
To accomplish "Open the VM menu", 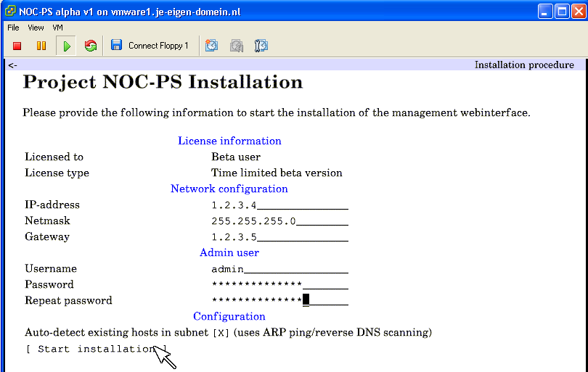I will click(57, 28).
